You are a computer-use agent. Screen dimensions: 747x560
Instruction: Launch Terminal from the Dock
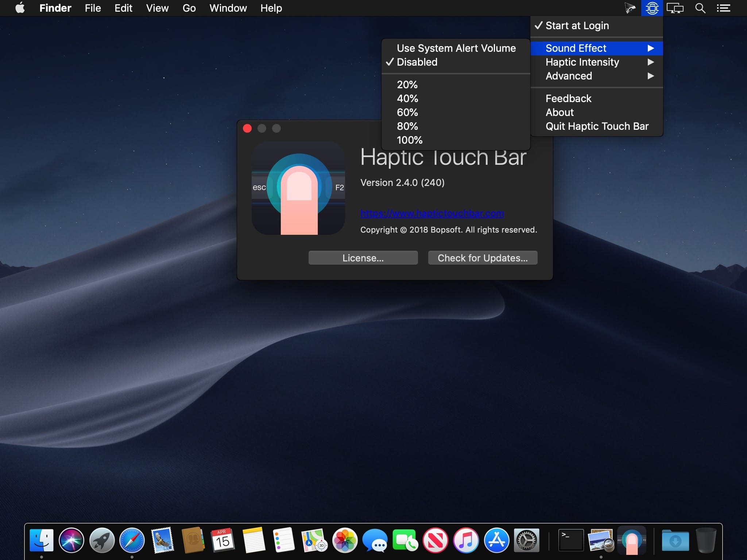coord(571,540)
